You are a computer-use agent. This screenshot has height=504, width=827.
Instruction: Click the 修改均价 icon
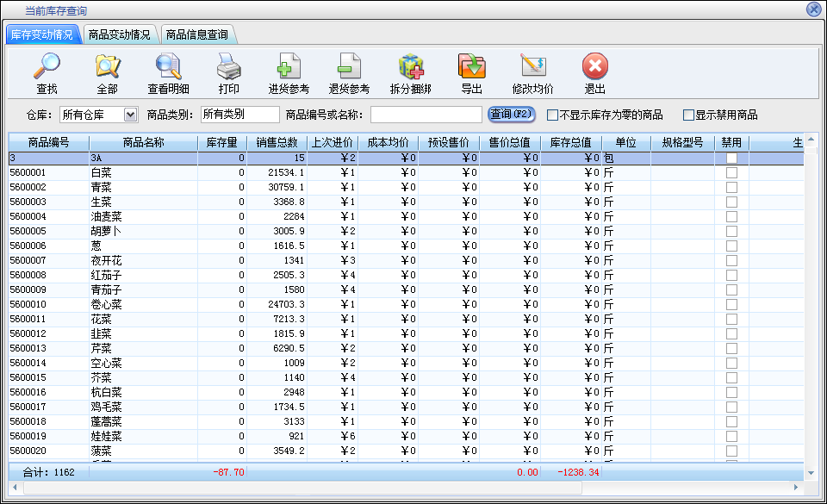[x=533, y=67]
